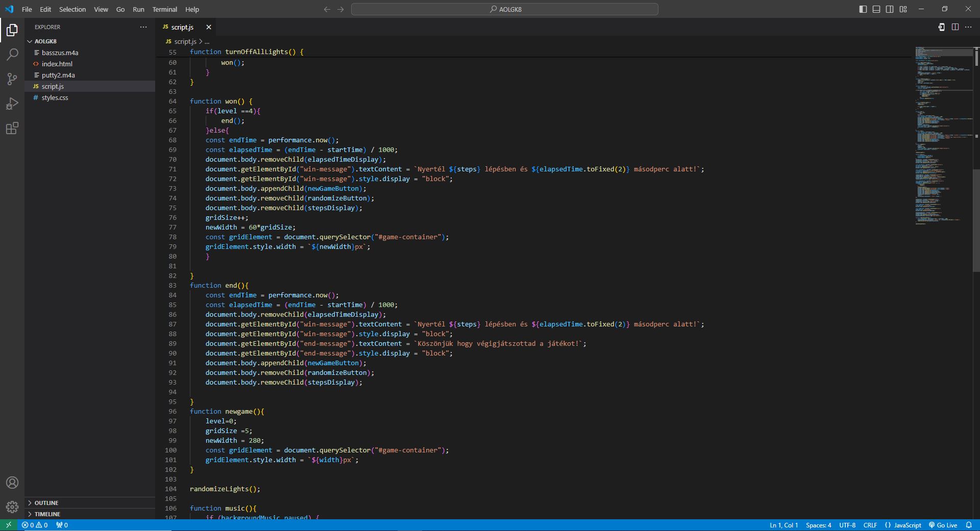The height and width of the screenshot is (531, 980).
Task: Select script.js in the explorer tree
Action: [90, 86]
